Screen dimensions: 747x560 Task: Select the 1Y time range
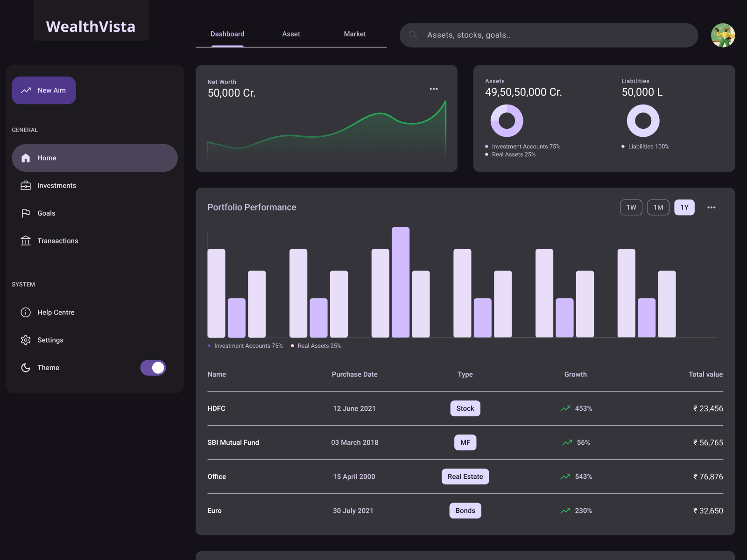(684, 207)
